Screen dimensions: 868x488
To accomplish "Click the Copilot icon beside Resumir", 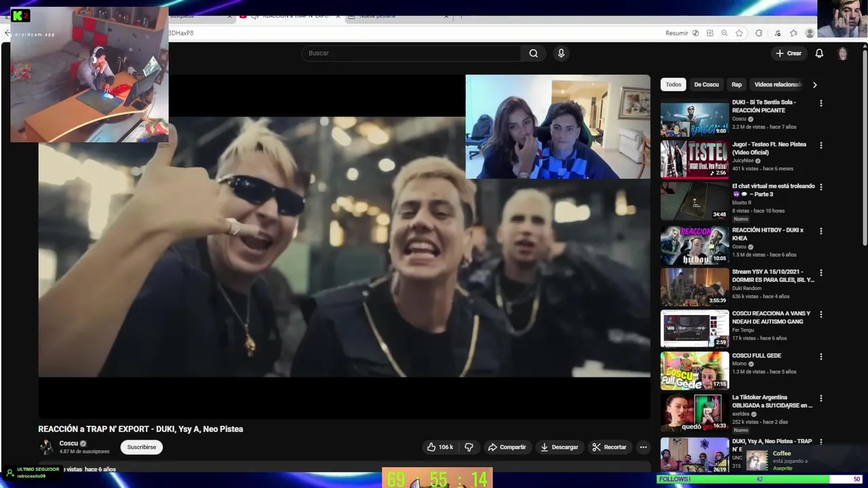I will [x=696, y=33].
